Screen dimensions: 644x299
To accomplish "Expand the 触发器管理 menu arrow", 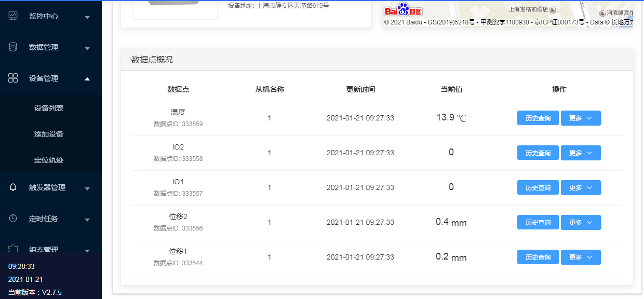I will coord(87,188).
